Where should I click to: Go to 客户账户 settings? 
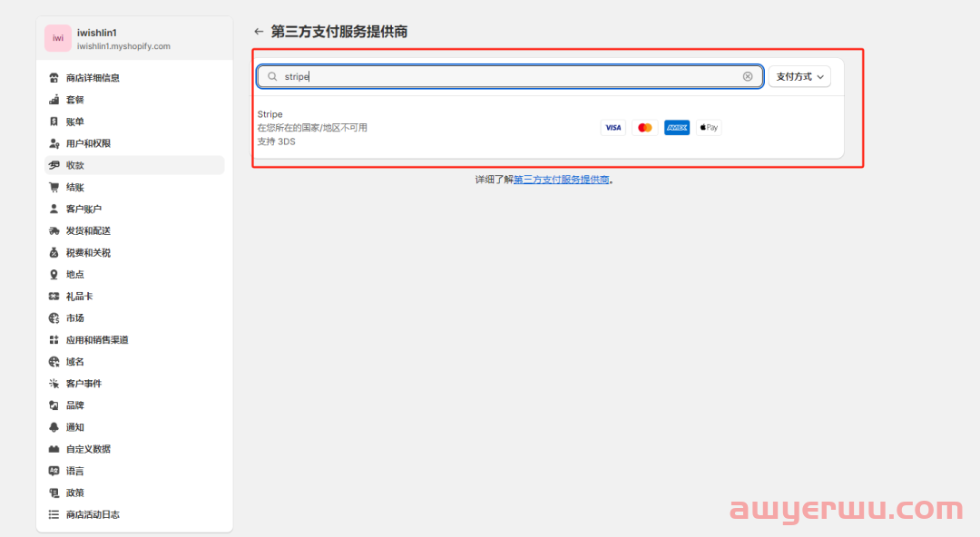pyautogui.click(x=134, y=209)
